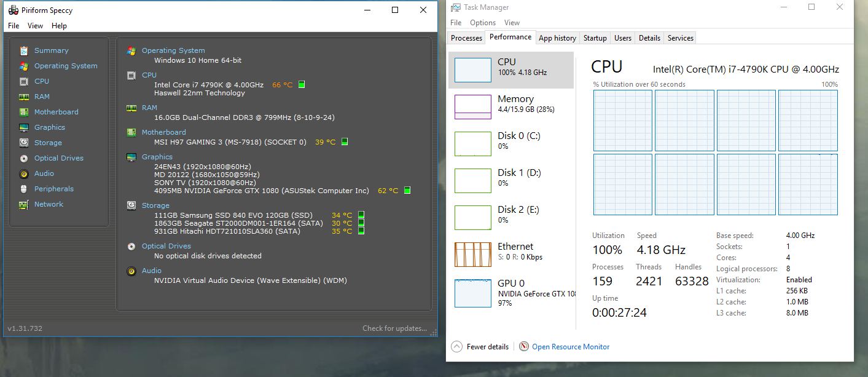Open the Task Manager File menu
Screen dimensions: 868x377
[x=456, y=23]
